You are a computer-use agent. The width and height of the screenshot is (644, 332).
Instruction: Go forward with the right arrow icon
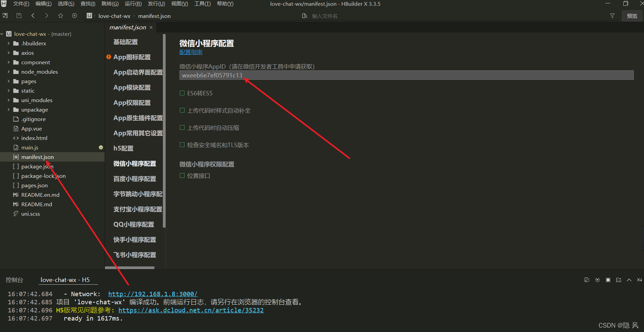click(47, 16)
